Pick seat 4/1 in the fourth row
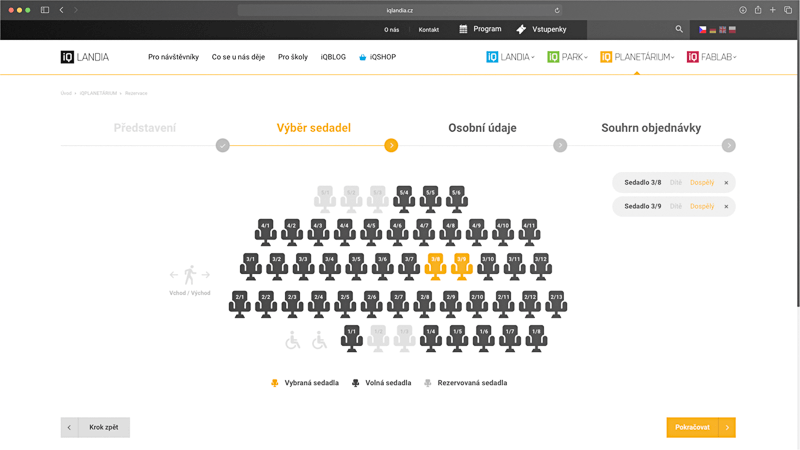This screenshot has width=800, height=450. [x=266, y=230]
